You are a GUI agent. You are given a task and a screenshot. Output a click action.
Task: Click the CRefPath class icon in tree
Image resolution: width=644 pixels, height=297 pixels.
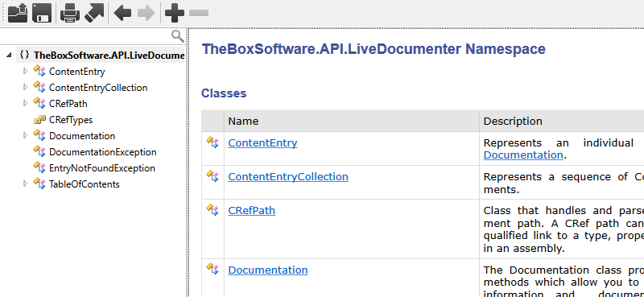(39, 103)
